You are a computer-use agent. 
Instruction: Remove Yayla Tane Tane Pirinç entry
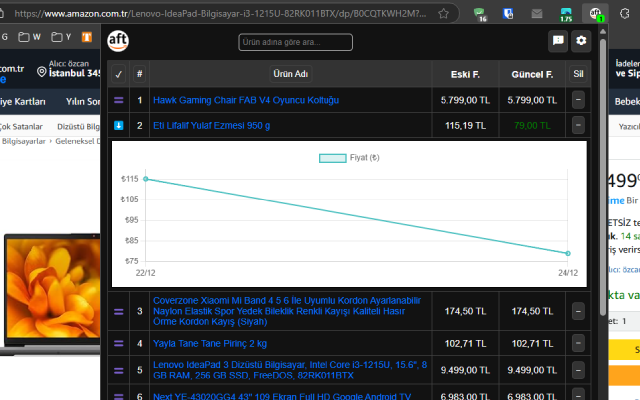(x=578, y=344)
